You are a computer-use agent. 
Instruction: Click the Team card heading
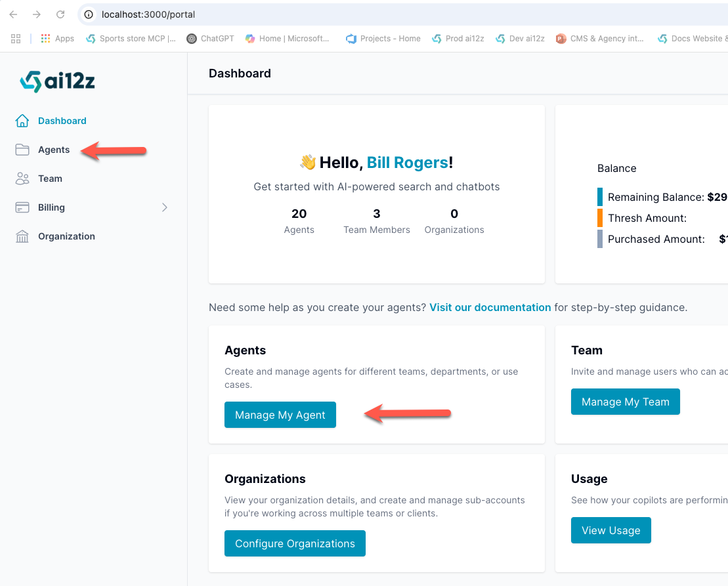tap(587, 350)
